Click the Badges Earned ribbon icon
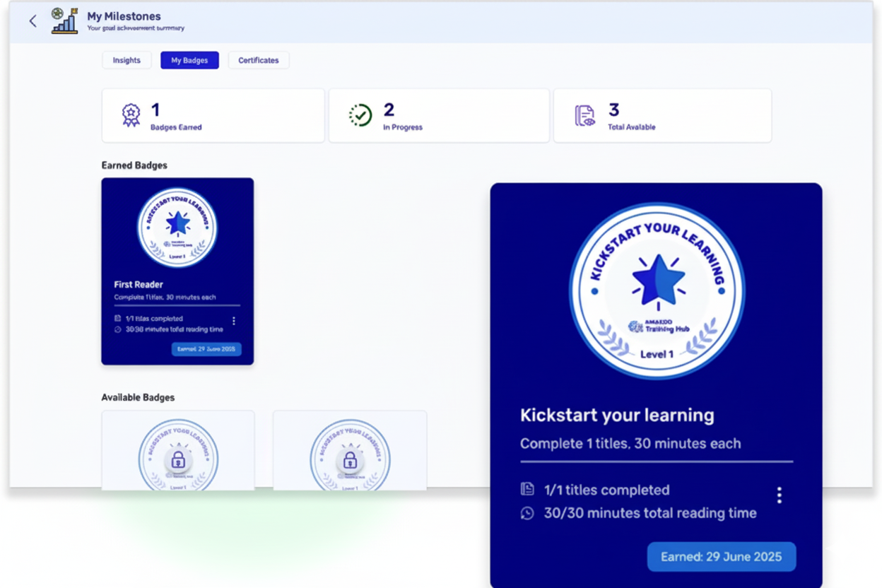 pos(131,115)
